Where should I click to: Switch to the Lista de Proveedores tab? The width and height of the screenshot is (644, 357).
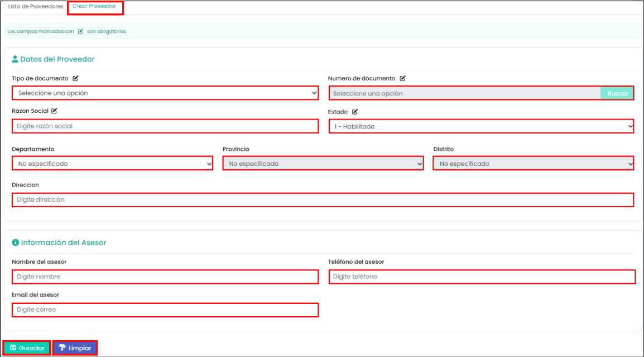point(36,7)
